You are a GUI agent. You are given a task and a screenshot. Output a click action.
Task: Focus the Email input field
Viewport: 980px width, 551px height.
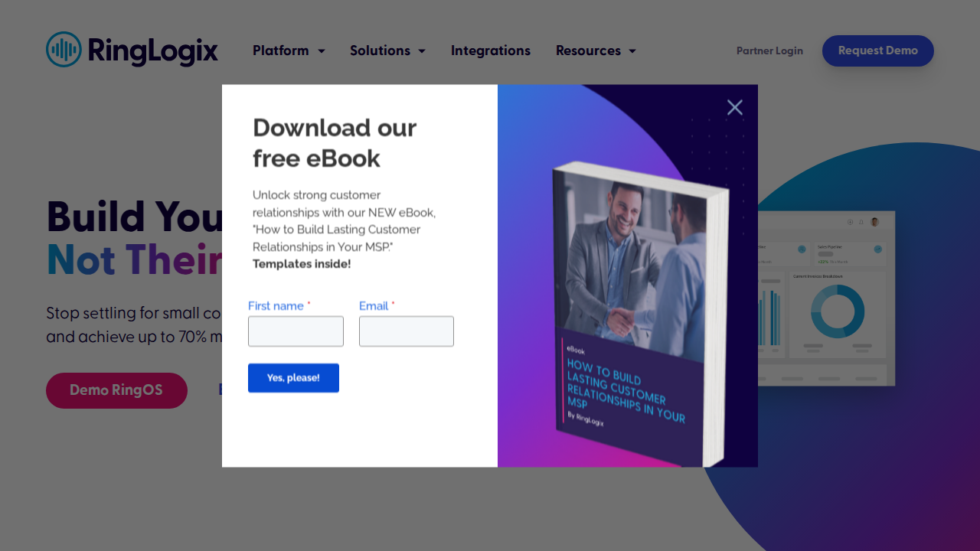407,331
